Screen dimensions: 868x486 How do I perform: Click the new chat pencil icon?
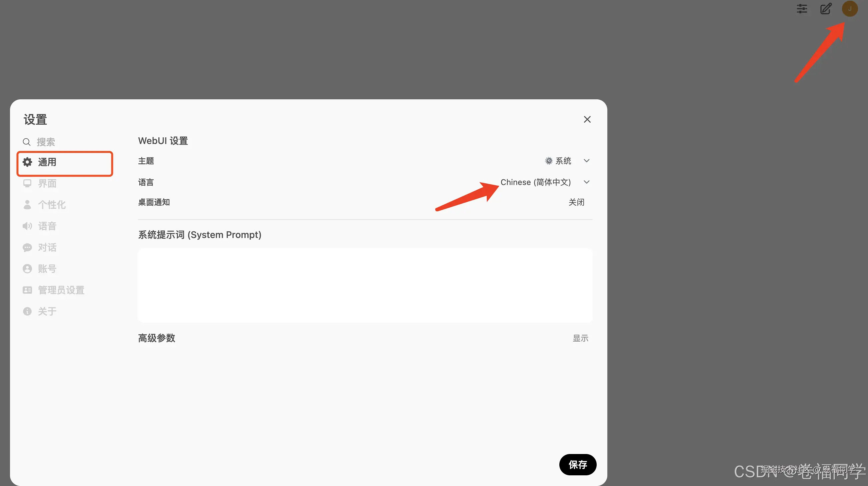(826, 9)
